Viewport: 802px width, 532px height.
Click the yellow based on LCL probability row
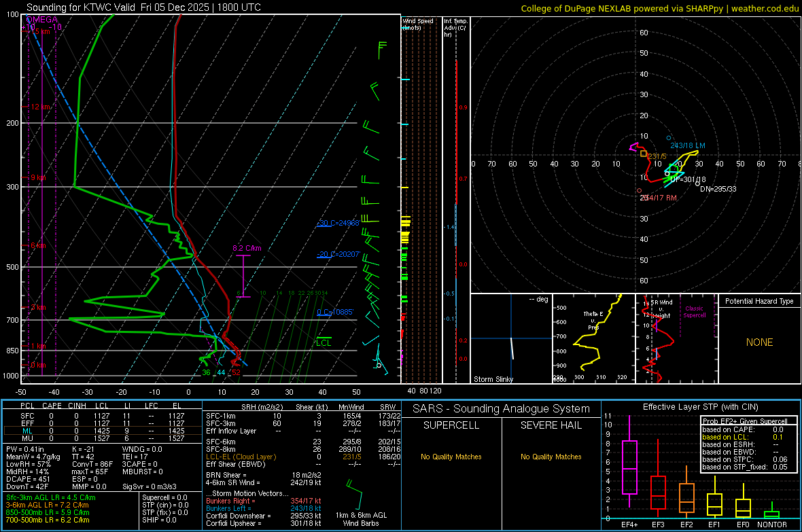(743, 437)
